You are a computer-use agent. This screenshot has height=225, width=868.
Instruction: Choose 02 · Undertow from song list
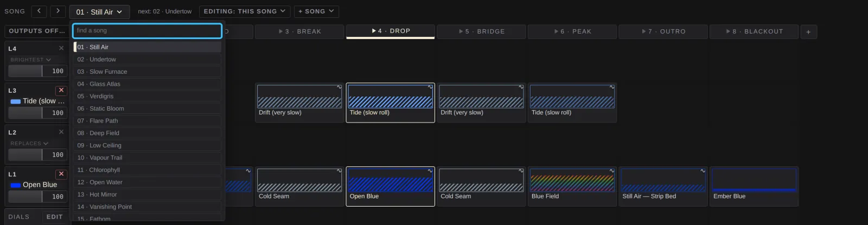click(x=147, y=60)
